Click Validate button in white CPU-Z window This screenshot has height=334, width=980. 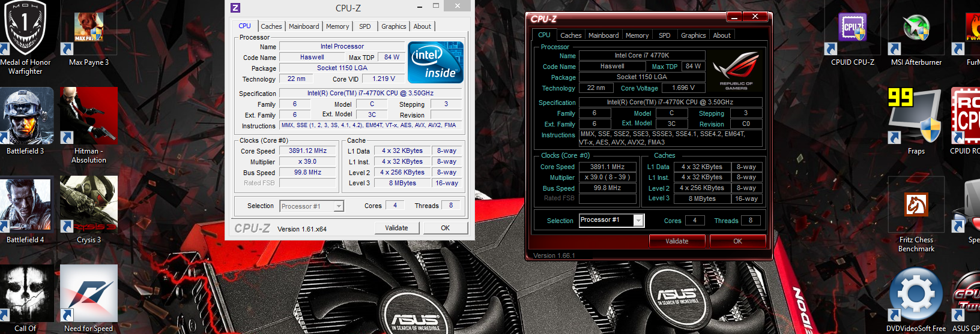[396, 228]
